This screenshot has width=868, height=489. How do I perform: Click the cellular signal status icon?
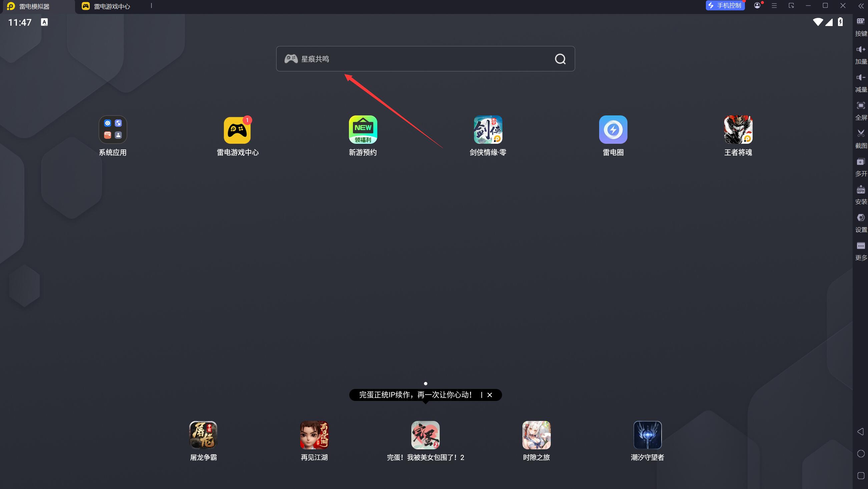point(829,22)
